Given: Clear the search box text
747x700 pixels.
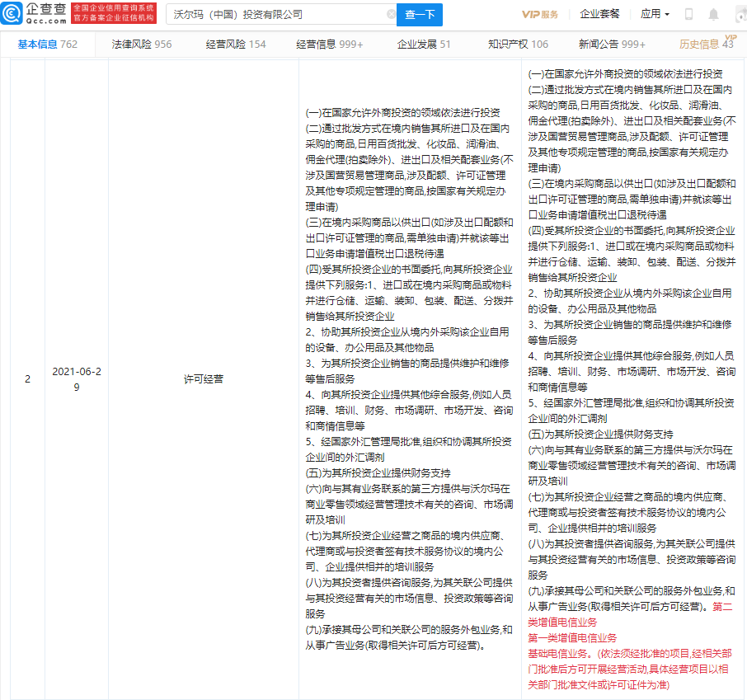Looking at the screenshot, I should [391, 15].
